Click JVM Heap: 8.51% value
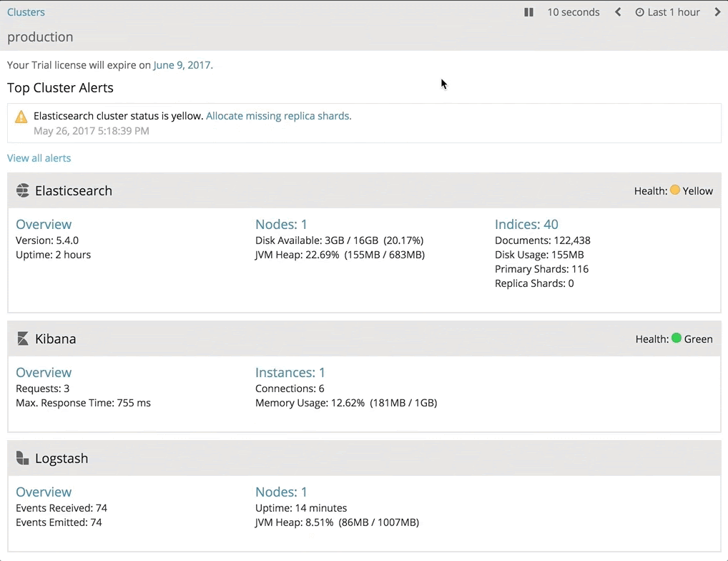 pyautogui.click(x=337, y=522)
